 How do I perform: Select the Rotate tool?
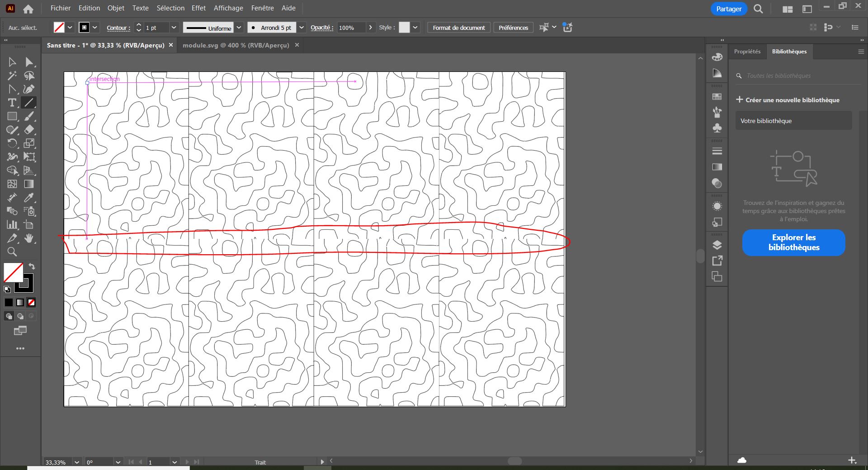coord(12,143)
